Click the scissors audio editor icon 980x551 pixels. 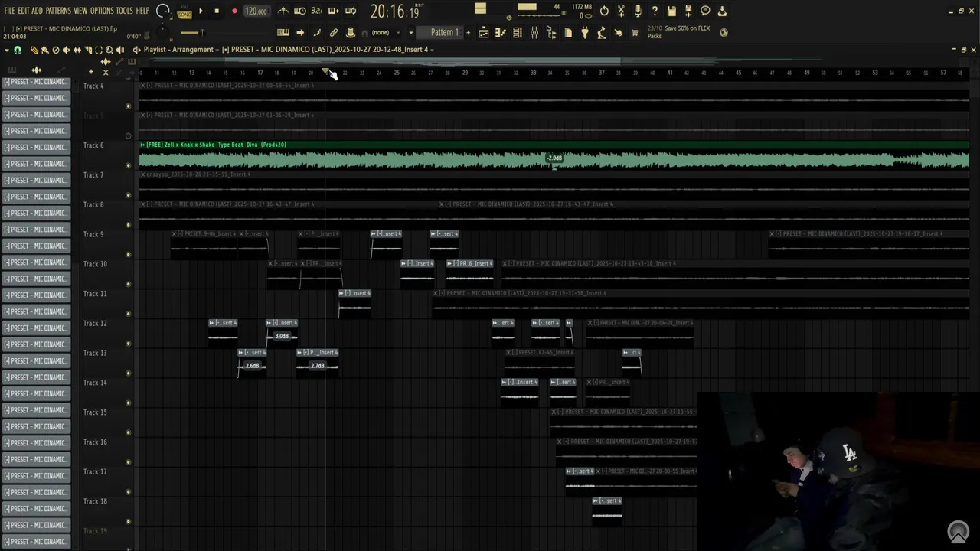[x=621, y=11]
